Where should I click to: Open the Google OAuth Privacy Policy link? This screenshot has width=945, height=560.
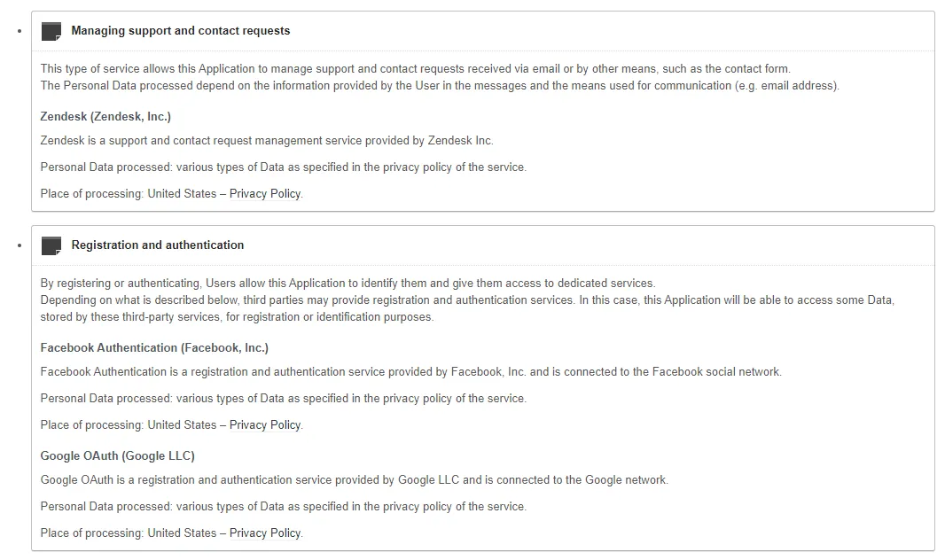[x=265, y=533]
